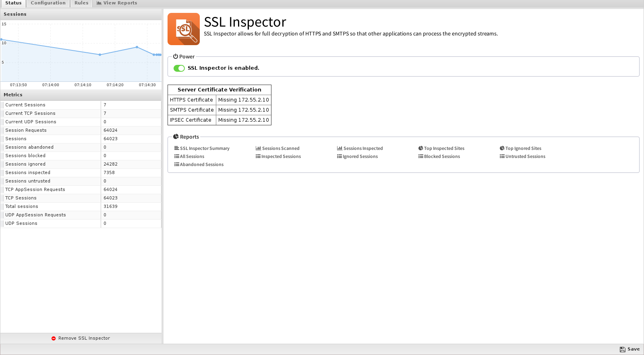Click the list icon for Inspected Sessions
This screenshot has width=644, height=355.
258,156
